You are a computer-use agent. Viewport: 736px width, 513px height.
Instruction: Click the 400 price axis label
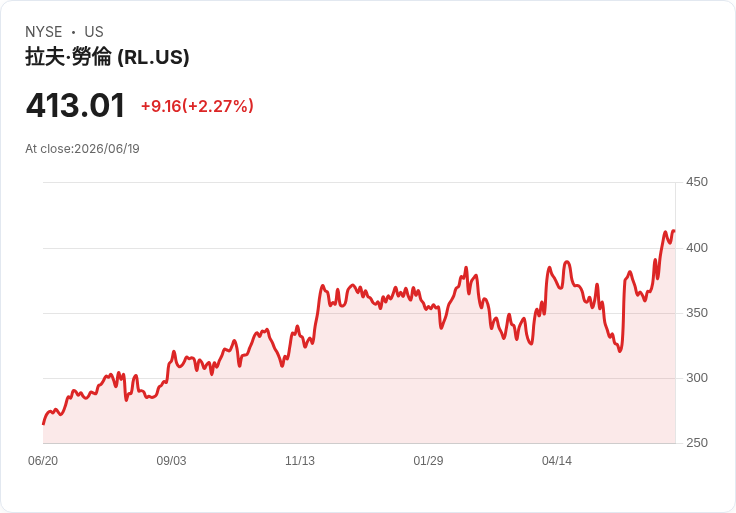click(697, 248)
